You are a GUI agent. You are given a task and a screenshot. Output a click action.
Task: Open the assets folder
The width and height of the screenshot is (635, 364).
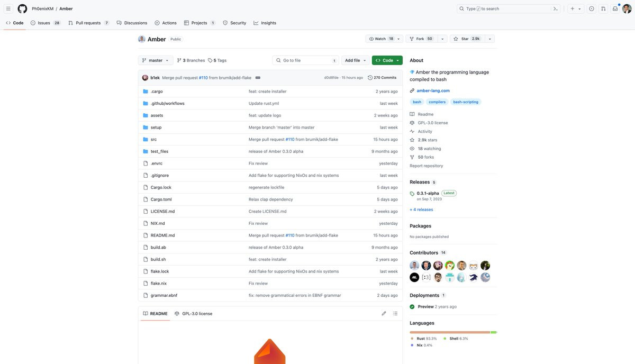pyautogui.click(x=157, y=115)
